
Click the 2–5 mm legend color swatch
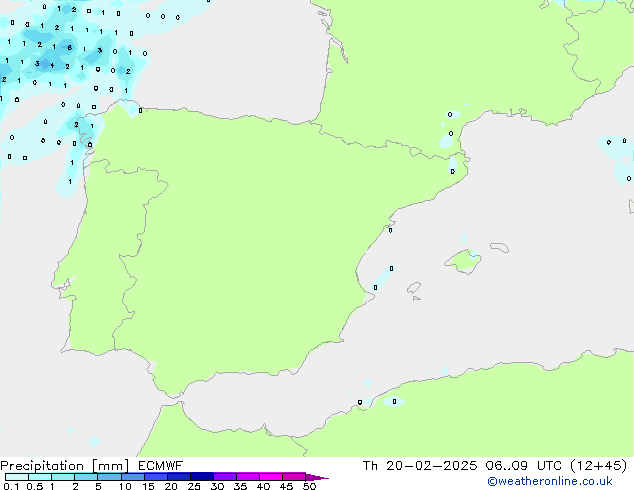86,477
